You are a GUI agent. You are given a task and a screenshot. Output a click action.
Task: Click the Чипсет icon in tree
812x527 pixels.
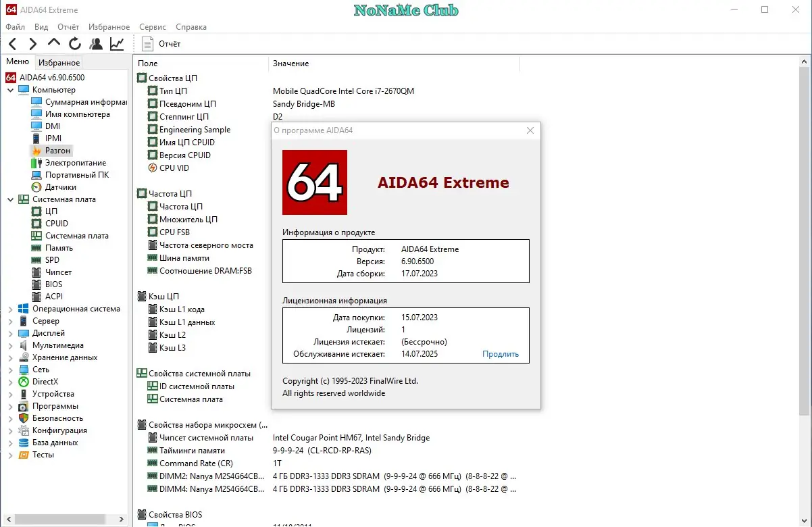(36, 272)
